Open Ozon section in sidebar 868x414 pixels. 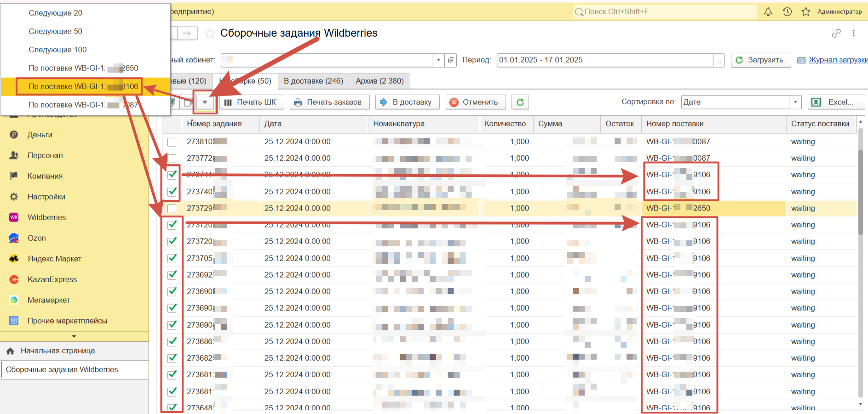click(x=37, y=238)
